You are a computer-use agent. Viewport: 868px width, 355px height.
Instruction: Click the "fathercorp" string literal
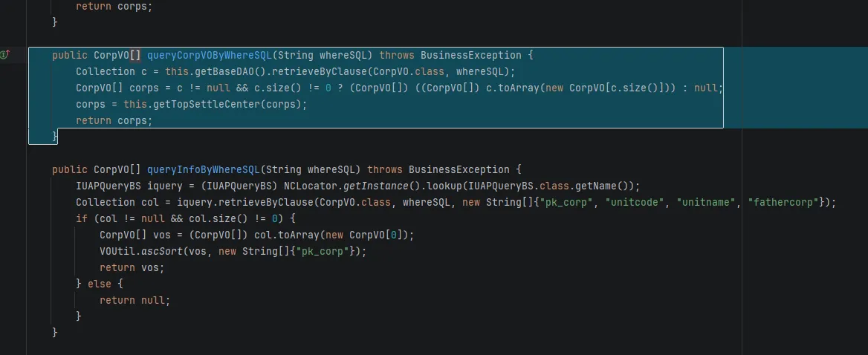coord(784,203)
